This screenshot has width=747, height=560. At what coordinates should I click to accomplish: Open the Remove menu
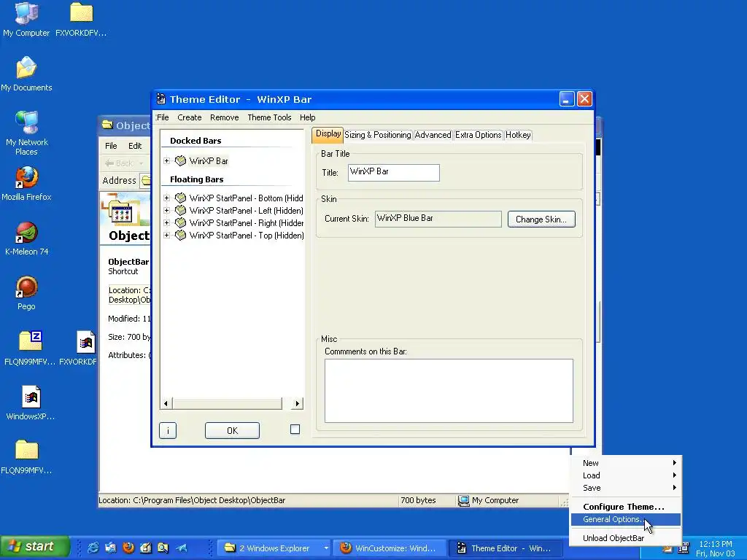225,117
